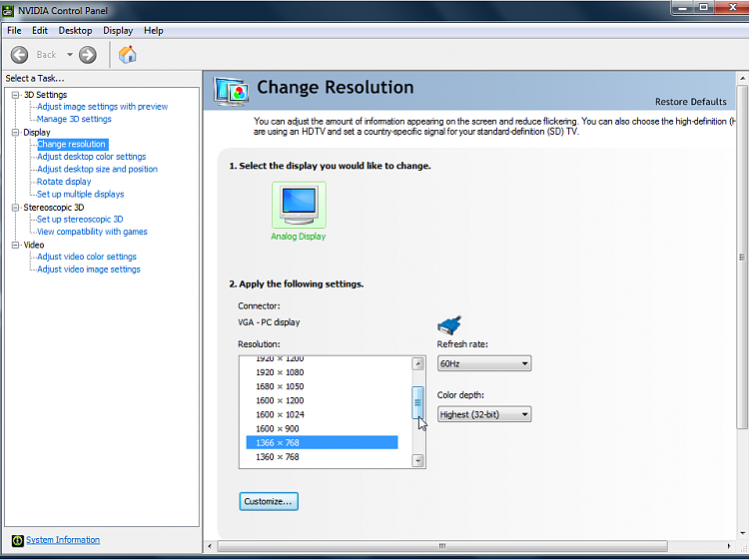Select resolution 1600 × 1024
Image resolution: width=749 pixels, height=560 pixels.
coord(322,415)
